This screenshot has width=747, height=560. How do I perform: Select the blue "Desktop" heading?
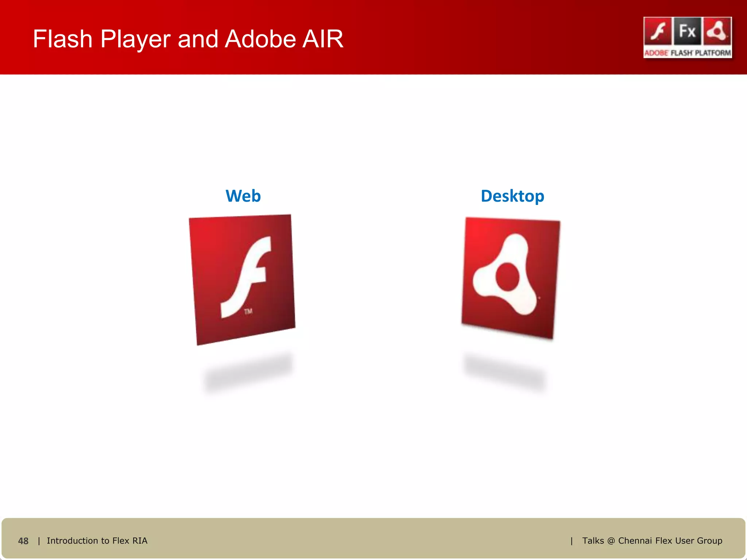[x=512, y=196]
